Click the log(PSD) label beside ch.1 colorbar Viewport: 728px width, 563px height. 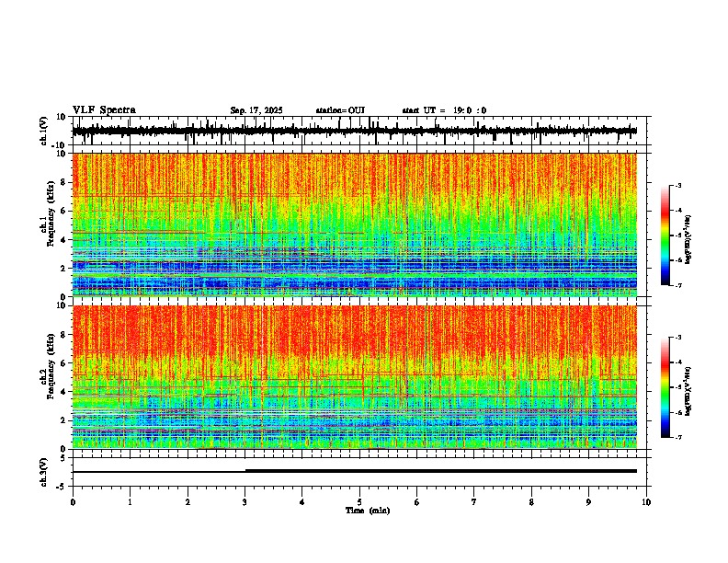[x=688, y=239]
